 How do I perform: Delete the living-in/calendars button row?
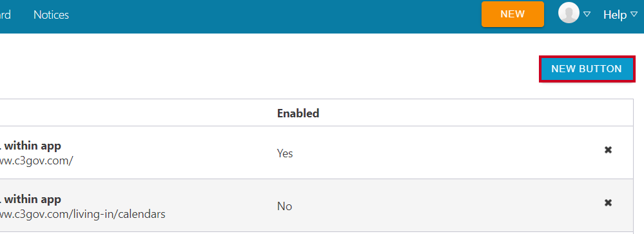tap(609, 202)
